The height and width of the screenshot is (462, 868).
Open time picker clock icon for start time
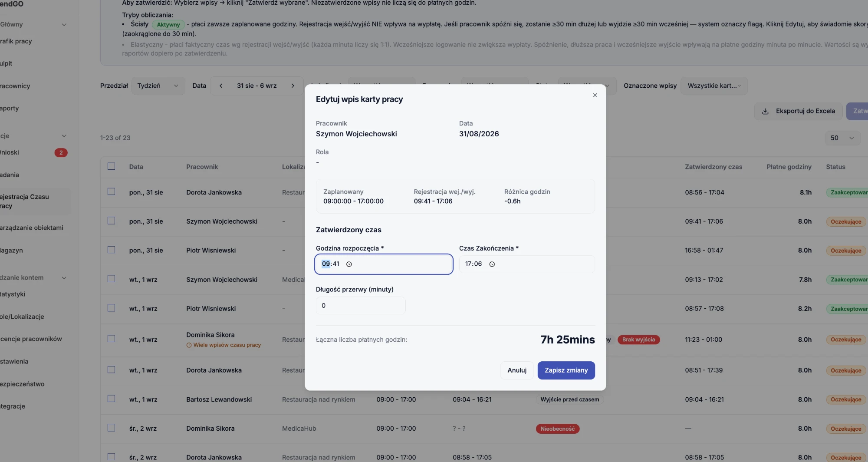[x=349, y=264]
